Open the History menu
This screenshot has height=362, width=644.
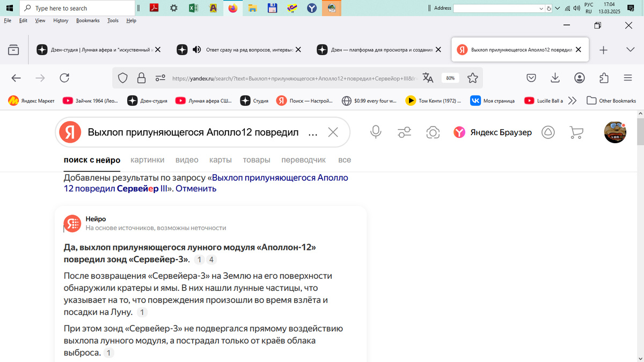click(x=61, y=20)
